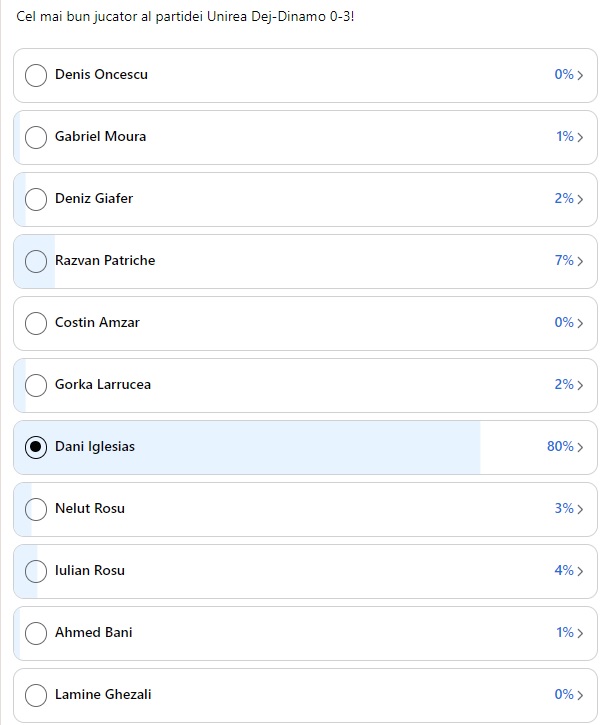Viewport: 600px width, 725px height.
Task: Pick Razvan Patriche as best player
Action: coord(36,261)
